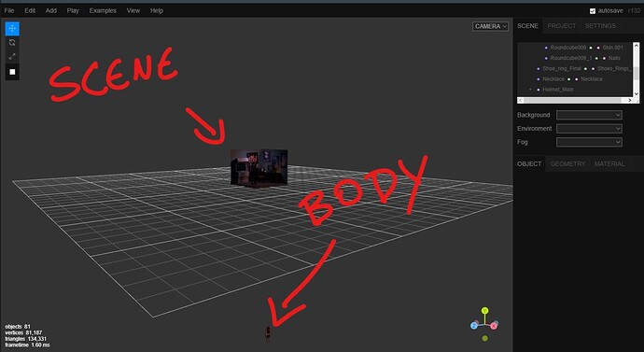
Task: Click the outliner scroll up arrow
Action: 637,46
